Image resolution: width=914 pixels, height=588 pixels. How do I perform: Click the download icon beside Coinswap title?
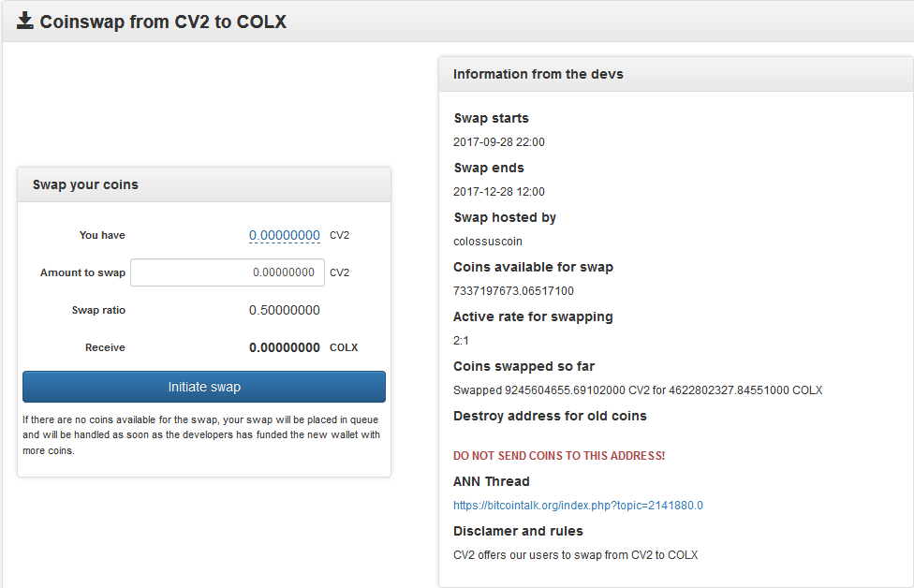click(25, 21)
